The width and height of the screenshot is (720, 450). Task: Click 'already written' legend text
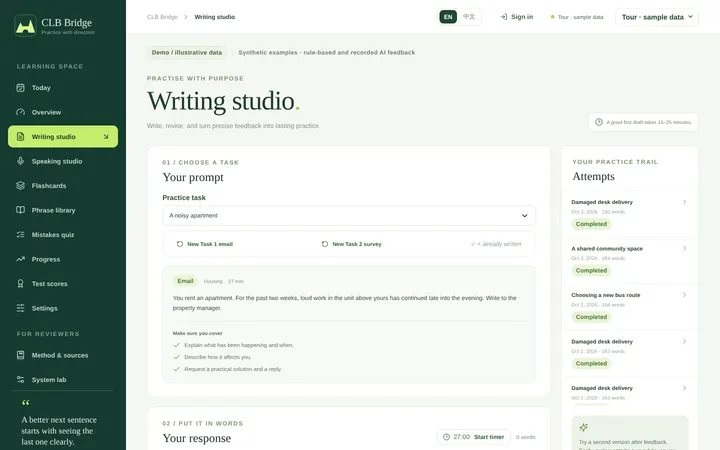click(x=496, y=244)
